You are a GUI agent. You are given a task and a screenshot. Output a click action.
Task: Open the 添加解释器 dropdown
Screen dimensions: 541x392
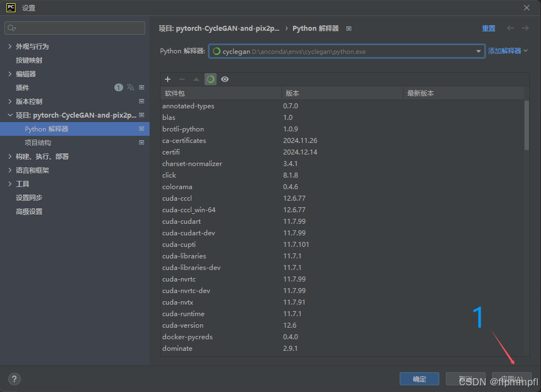point(507,51)
